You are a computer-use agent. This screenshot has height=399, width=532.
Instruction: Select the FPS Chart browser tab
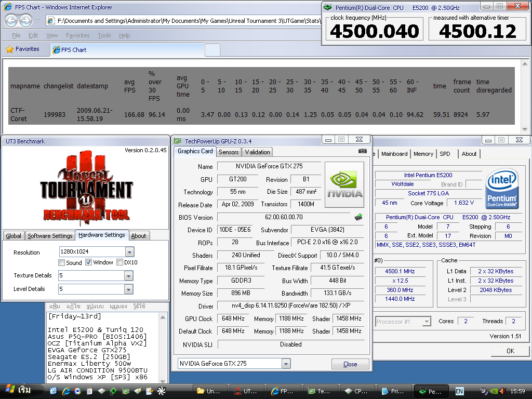click(128, 49)
